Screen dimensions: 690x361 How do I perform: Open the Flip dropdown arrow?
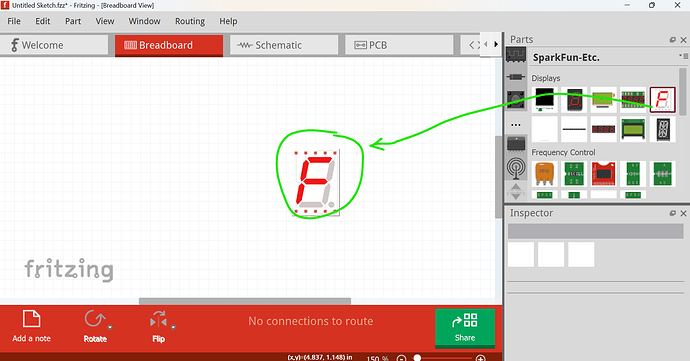(x=173, y=327)
